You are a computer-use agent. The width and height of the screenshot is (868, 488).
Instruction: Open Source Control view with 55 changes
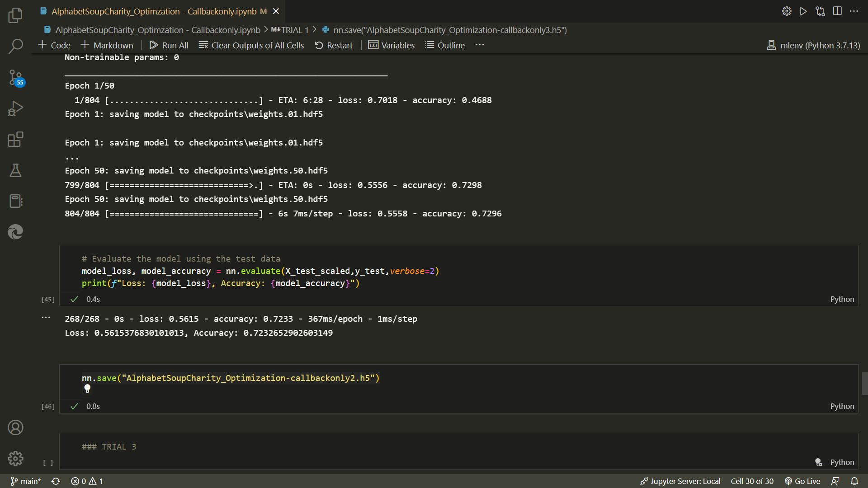click(x=15, y=78)
